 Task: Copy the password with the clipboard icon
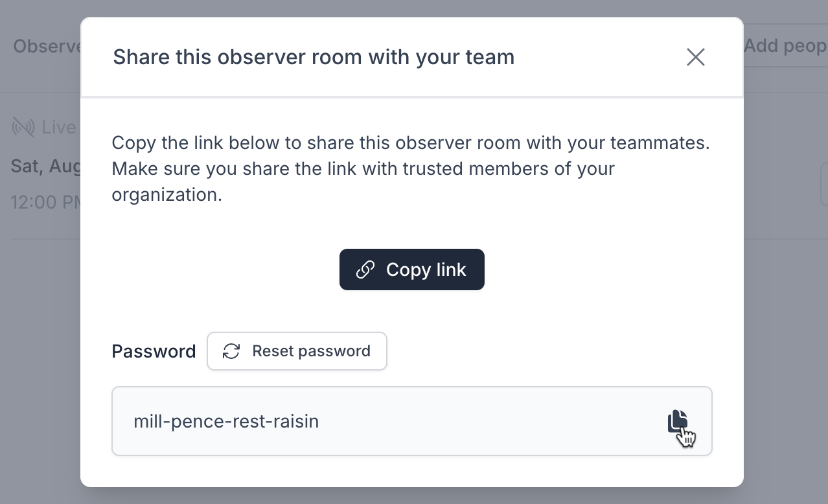click(678, 422)
